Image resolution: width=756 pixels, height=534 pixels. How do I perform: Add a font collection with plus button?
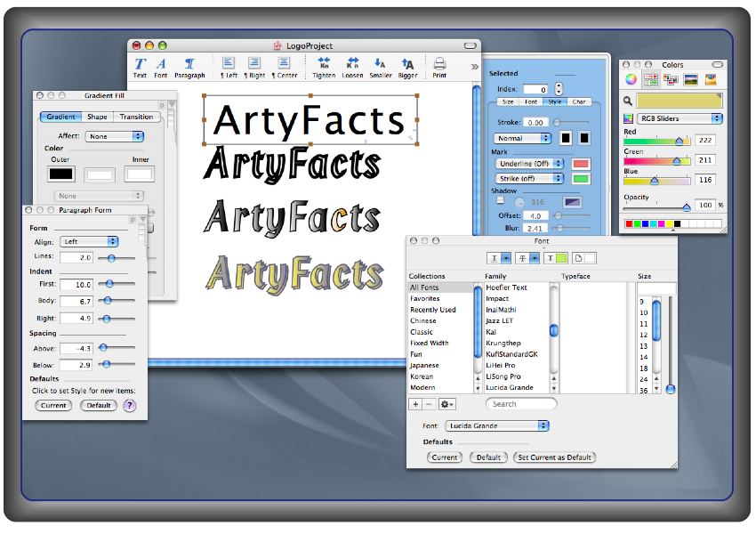click(415, 404)
